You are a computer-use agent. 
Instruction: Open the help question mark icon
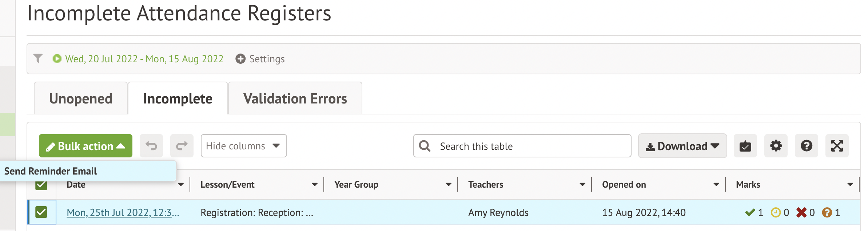tap(806, 146)
